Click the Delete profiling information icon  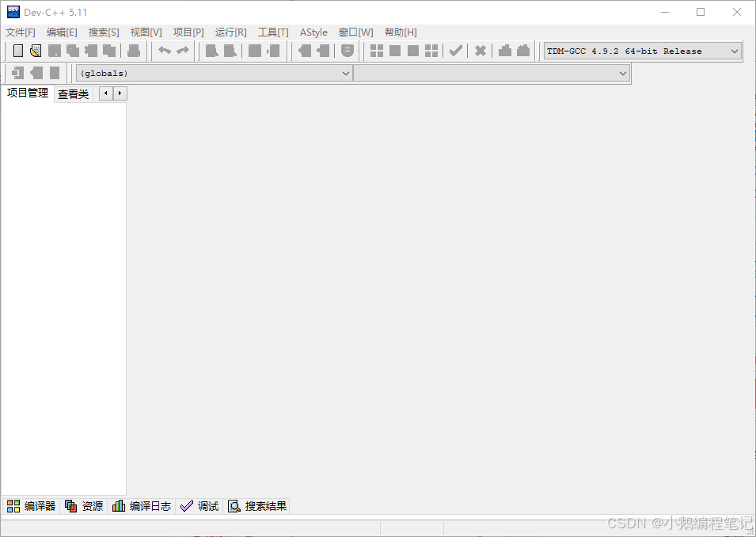[x=523, y=51]
